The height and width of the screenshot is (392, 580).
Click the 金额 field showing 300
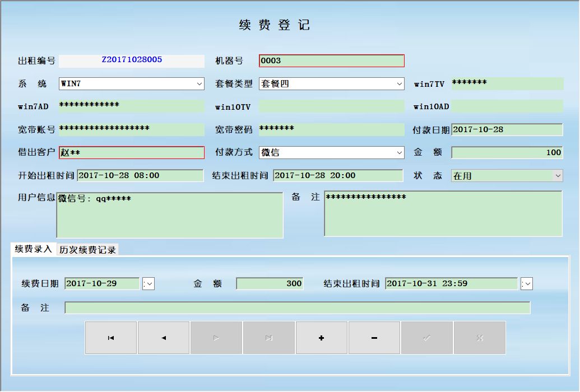[x=270, y=283]
